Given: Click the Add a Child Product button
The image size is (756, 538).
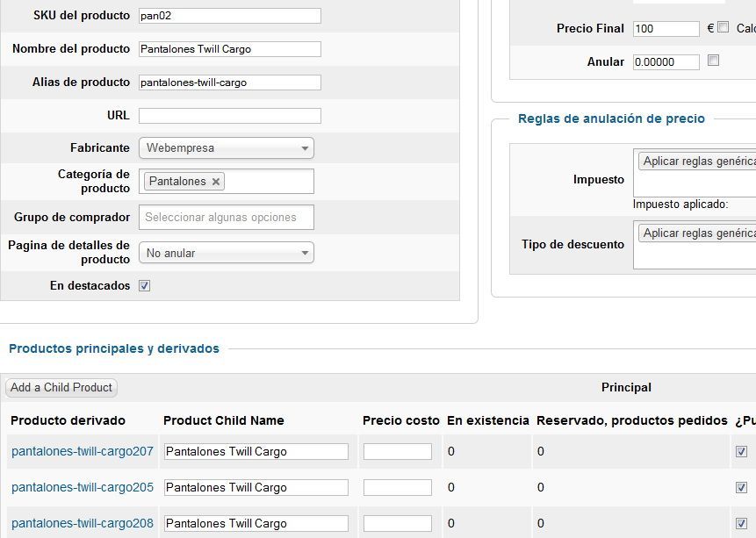Looking at the screenshot, I should 61,388.
